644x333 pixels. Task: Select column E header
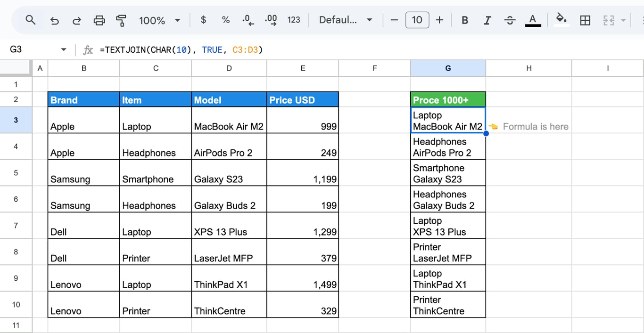[303, 68]
